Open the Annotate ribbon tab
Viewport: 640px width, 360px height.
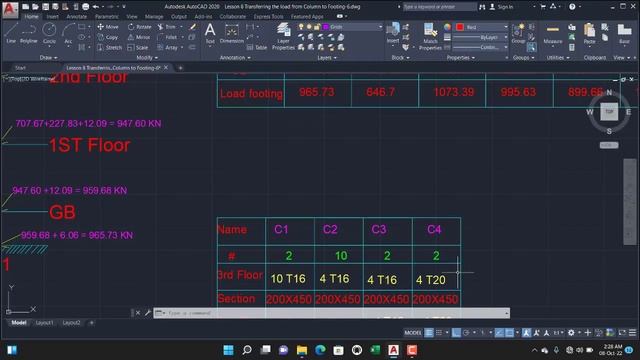tap(76, 17)
